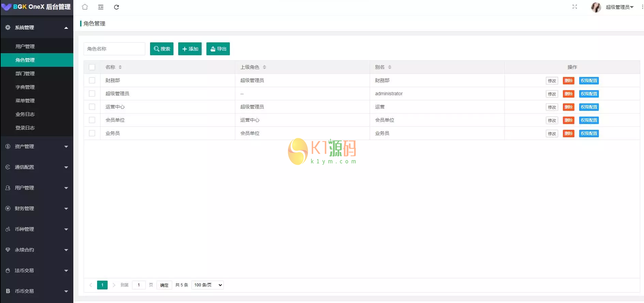Open 登录日志 submenu item

click(x=37, y=128)
